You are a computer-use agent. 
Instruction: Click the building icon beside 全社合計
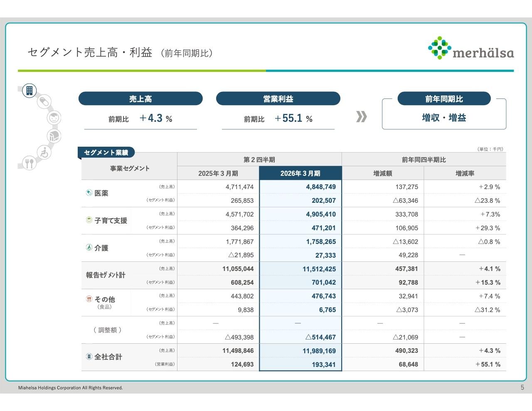[x=89, y=356]
